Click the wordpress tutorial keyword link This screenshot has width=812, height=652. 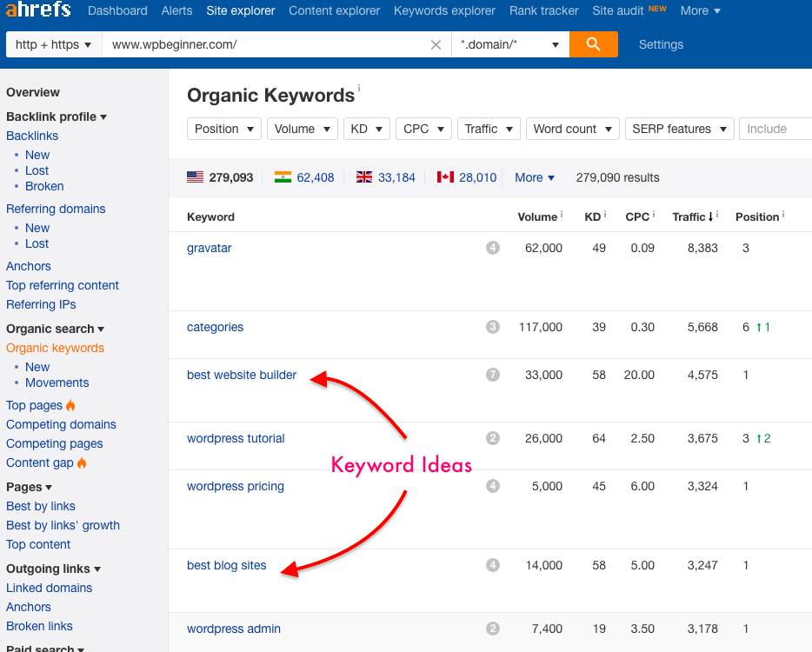click(236, 439)
